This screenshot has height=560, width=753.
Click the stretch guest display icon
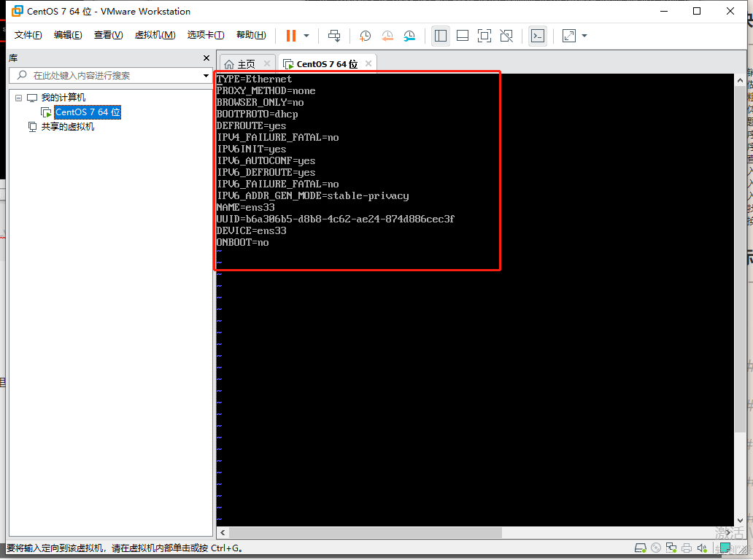[569, 36]
